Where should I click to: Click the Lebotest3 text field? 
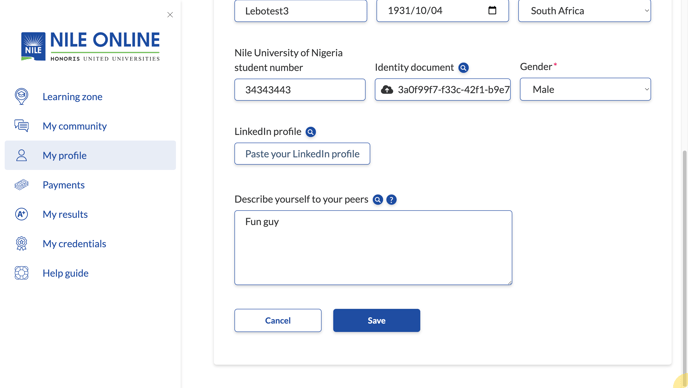click(x=301, y=11)
